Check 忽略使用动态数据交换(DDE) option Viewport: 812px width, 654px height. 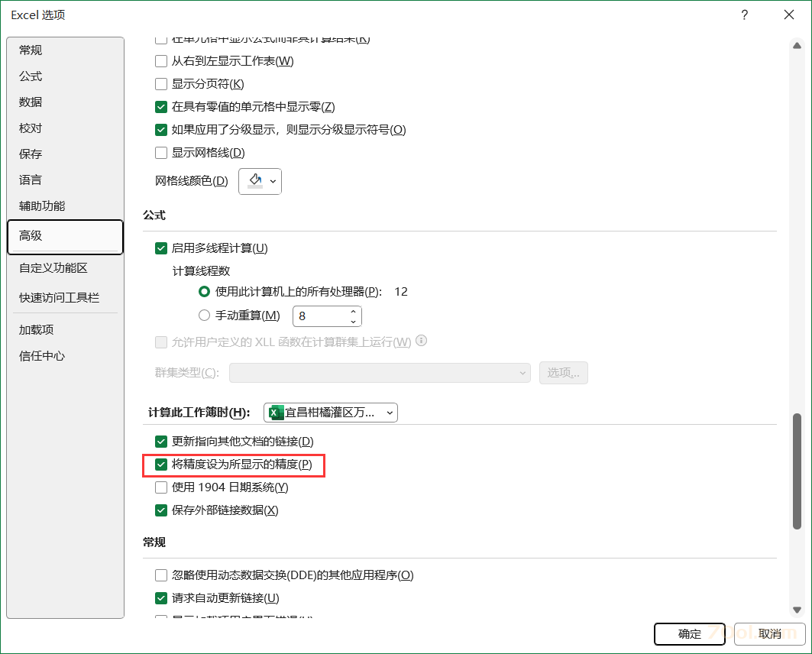click(161, 575)
